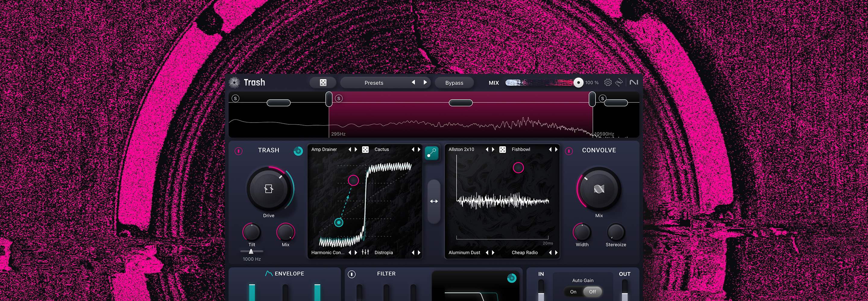Image resolution: width=868 pixels, height=301 pixels.
Task: Click the Amp Drainer label
Action: click(x=324, y=149)
